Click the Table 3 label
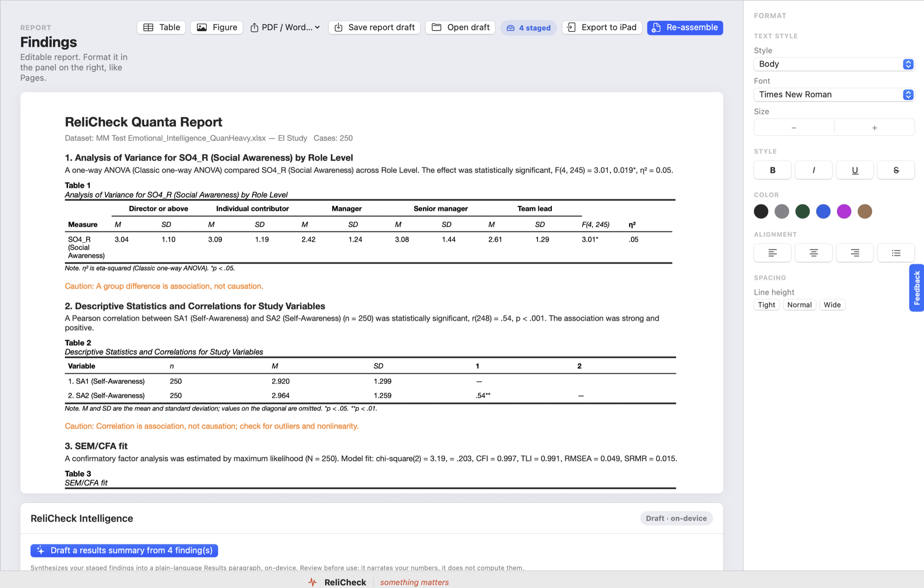Screen dimensions: 924x588 (x=78, y=473)
